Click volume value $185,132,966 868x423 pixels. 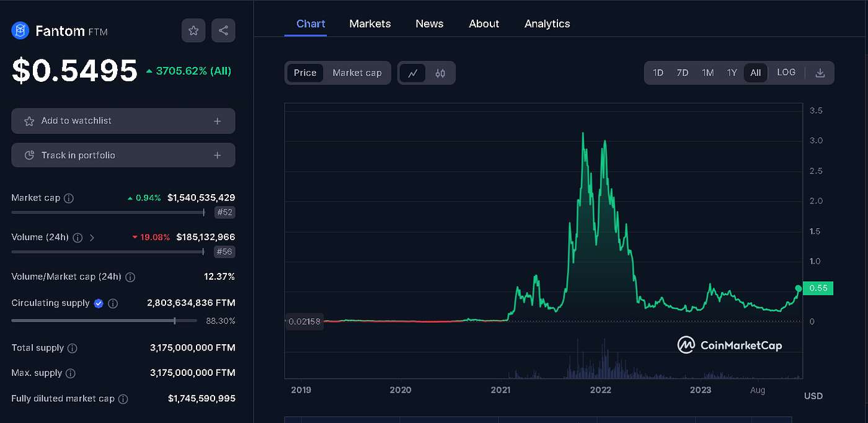206,237
